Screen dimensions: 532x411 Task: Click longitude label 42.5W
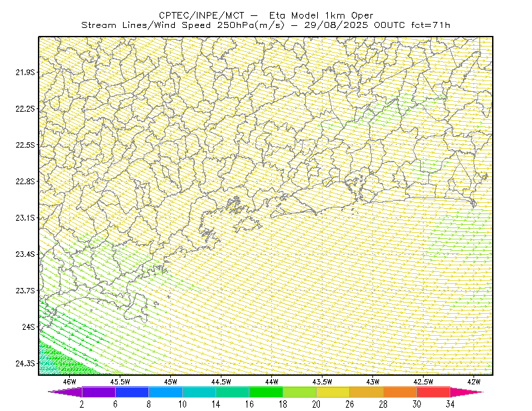(x=424, y=382)
